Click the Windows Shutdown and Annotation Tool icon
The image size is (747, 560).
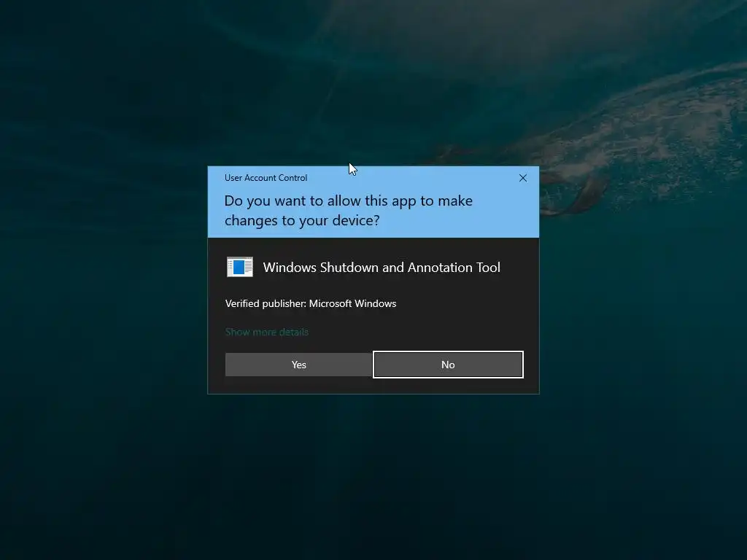click(x=239, y=267)
